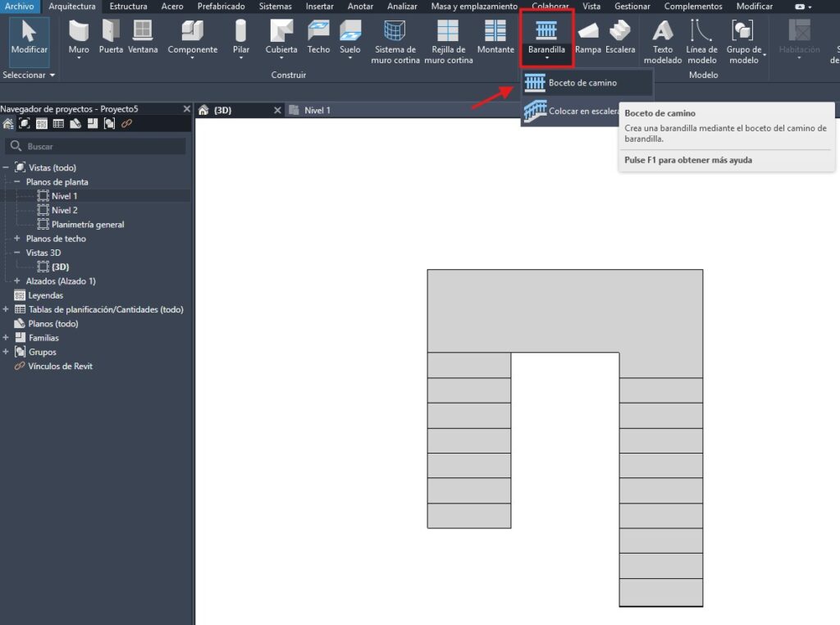Open the Texto modelado tool
This screenshot has height=625, width=840.
pyautogui.click(x=662, y=43)
